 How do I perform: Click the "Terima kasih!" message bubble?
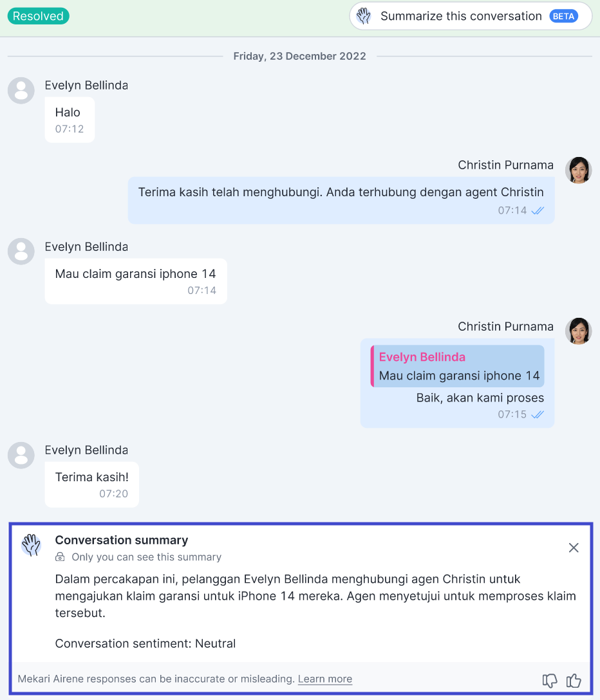click(92, 485)
